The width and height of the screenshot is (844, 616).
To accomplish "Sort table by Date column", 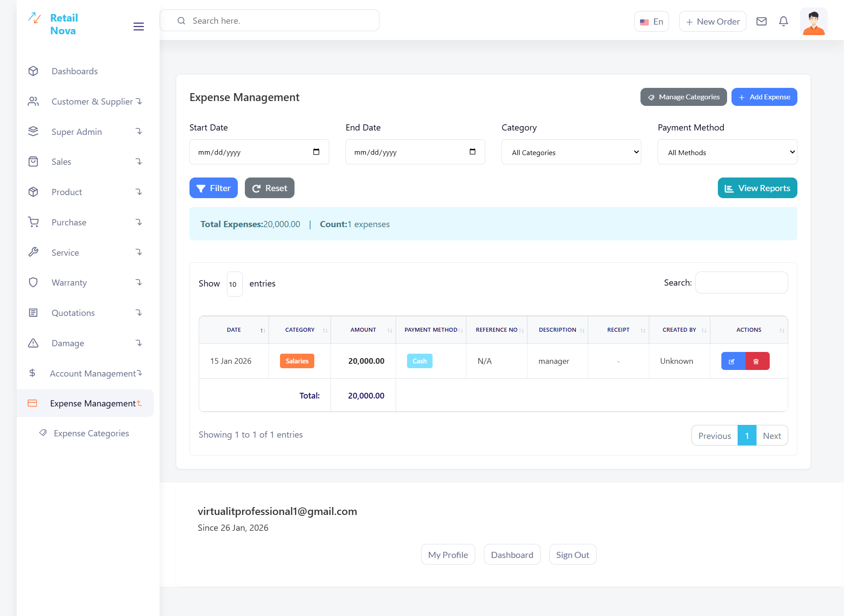I will point(234,330).
